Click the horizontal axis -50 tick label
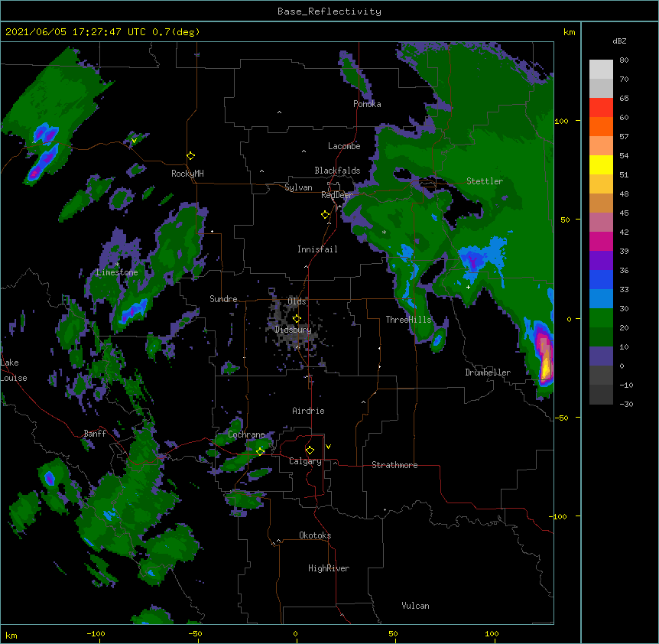659x644 pixels. coord(195,633)
